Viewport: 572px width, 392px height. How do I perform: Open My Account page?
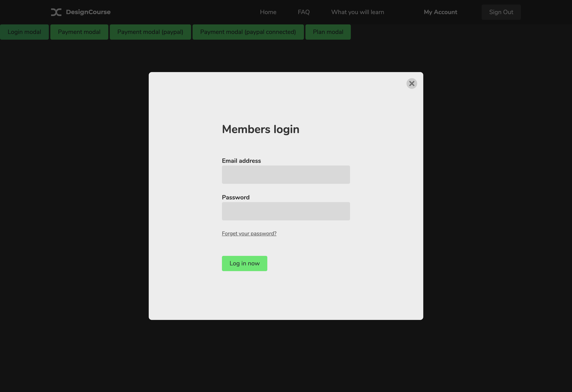coord(440,12)
